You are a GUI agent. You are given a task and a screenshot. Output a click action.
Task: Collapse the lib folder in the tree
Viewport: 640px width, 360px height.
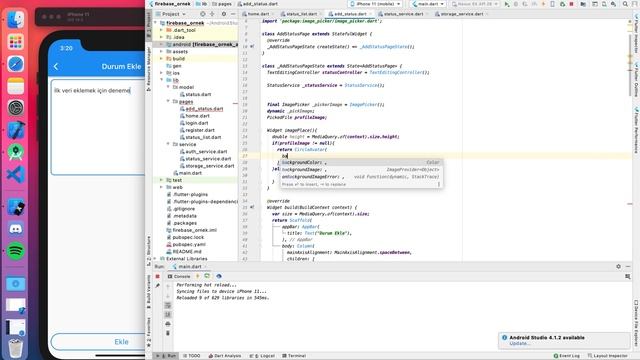click(x=162, y=80)
